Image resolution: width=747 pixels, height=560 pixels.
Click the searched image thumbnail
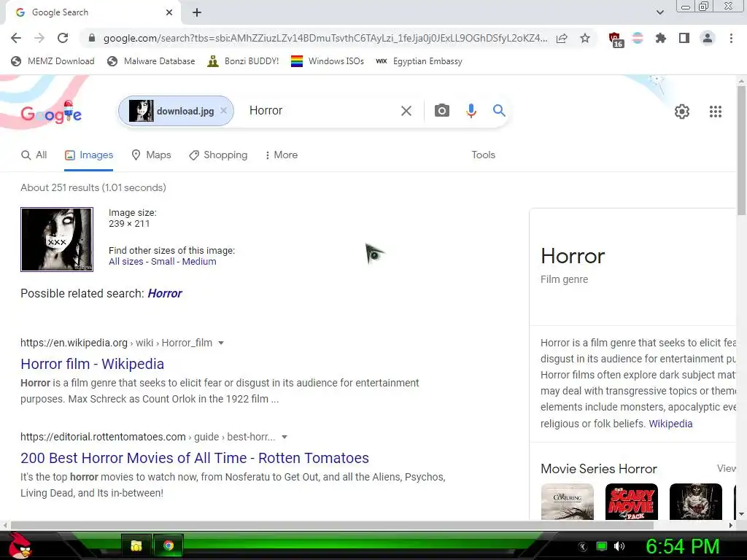click(57, 239)
